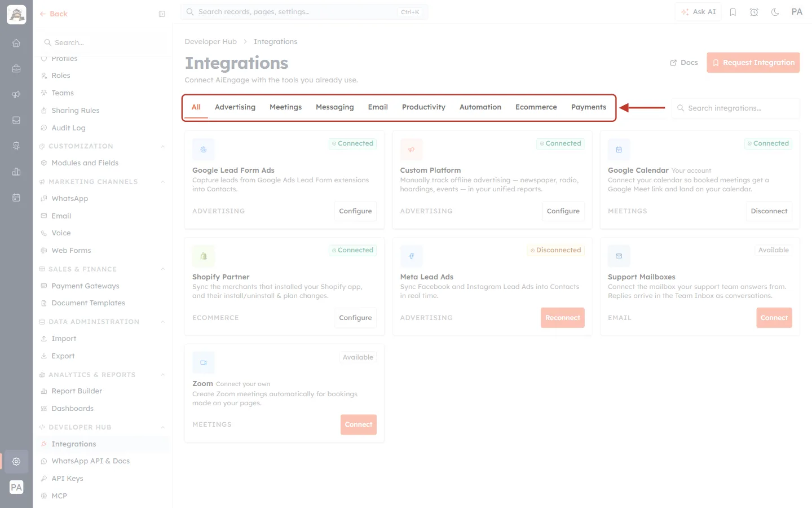This screenshot has width=812, height=508.
Task: Collapse the Marketing Channels section
Action: pos(163,182)
